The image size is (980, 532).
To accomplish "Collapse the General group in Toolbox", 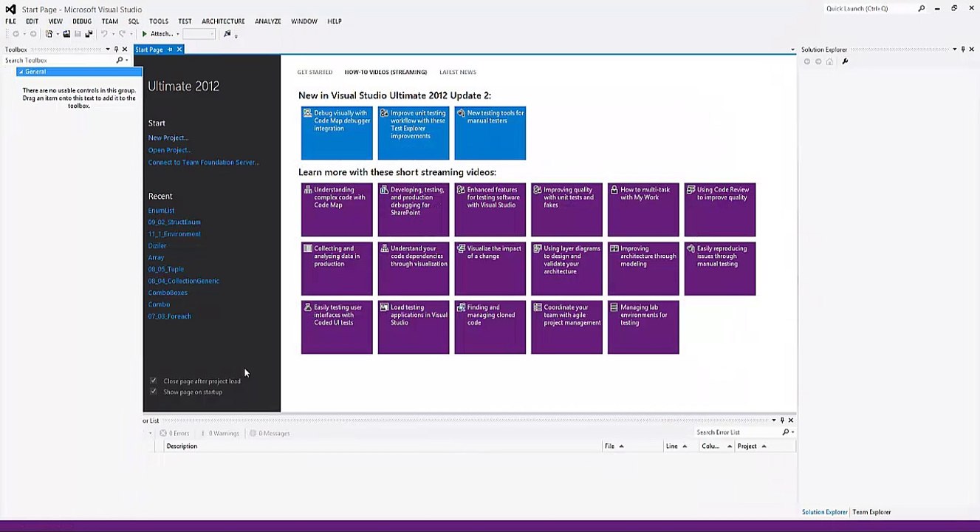I will pos(21,72).
